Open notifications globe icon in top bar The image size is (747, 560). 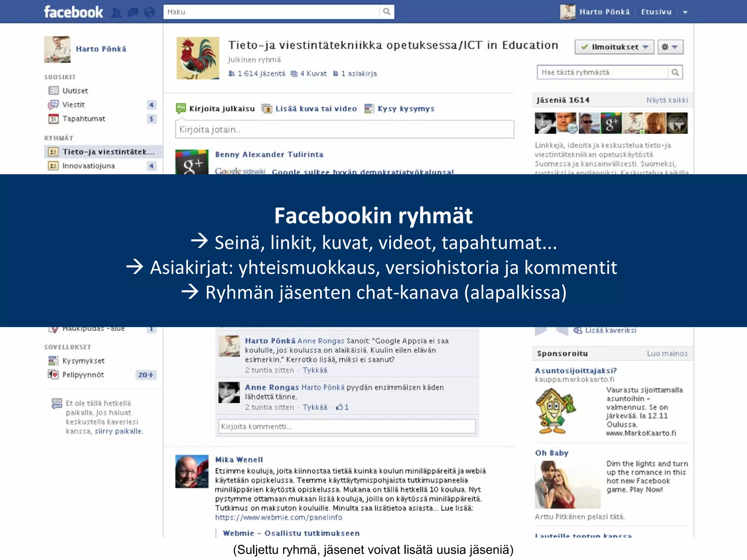pyautogui.click(x=149, y=12)
